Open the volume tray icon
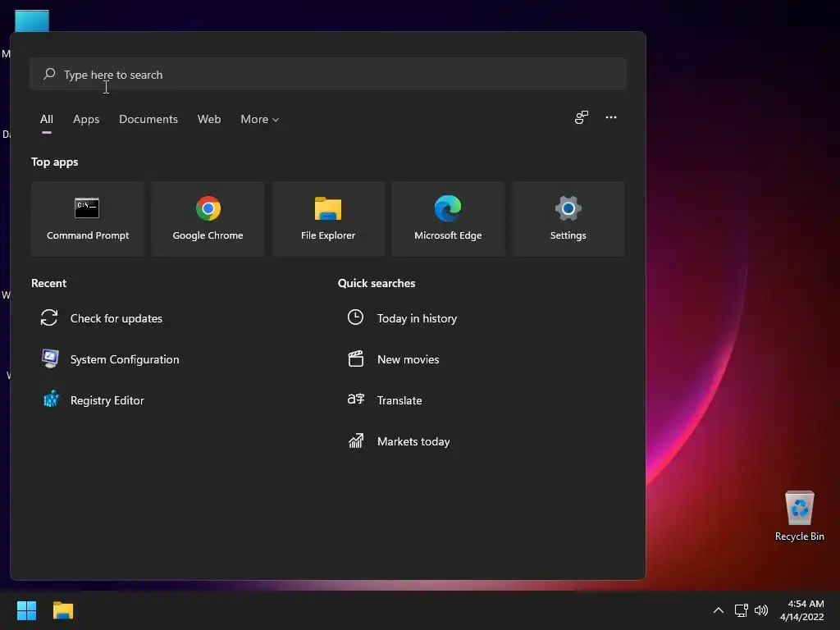Image resolution: width=840 pixels, height=630 pixels. 760,610
